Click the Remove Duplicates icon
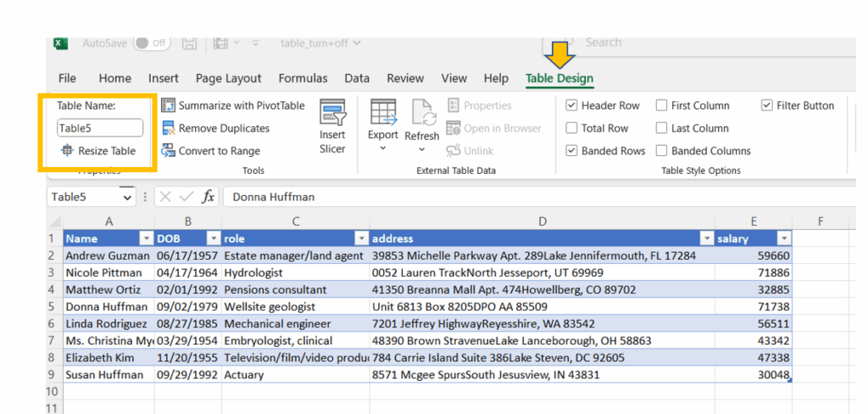The width and height of the screenshot is (868, 414). coord(169,128)
